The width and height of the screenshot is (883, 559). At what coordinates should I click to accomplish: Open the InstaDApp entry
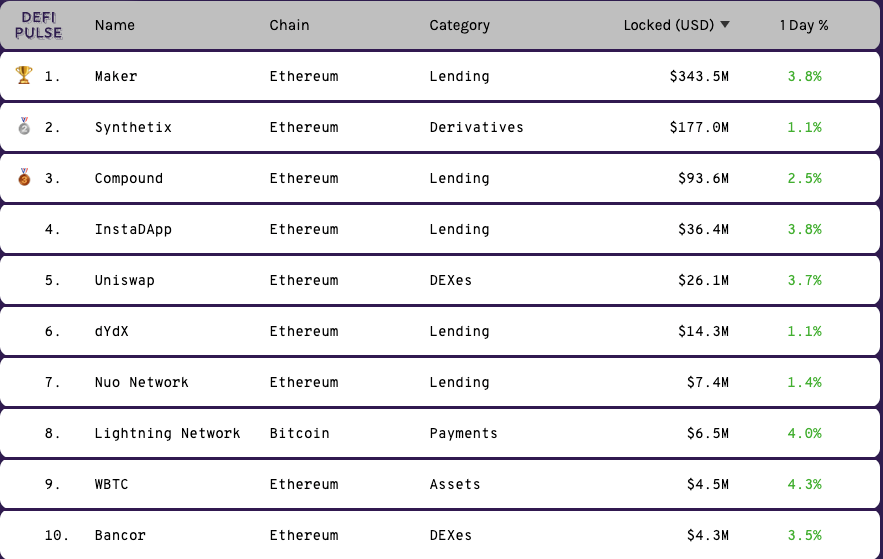click(x=133, y=229)
